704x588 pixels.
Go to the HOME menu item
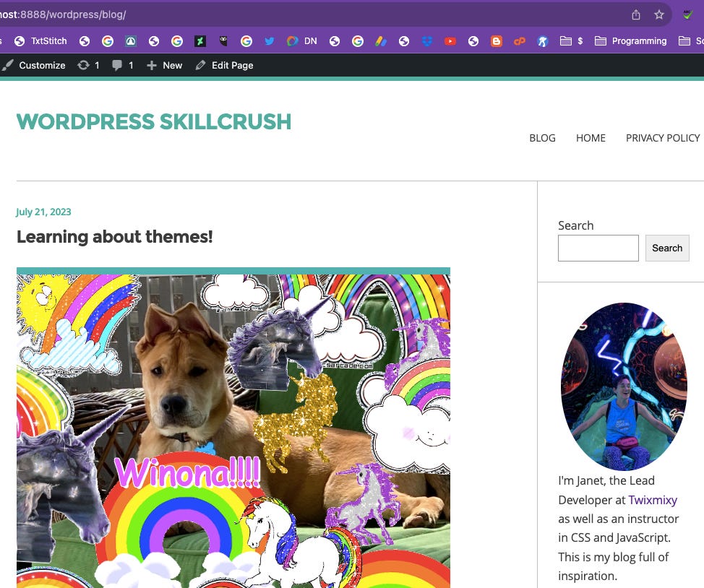pyautogui.click(x=591, y=138)
